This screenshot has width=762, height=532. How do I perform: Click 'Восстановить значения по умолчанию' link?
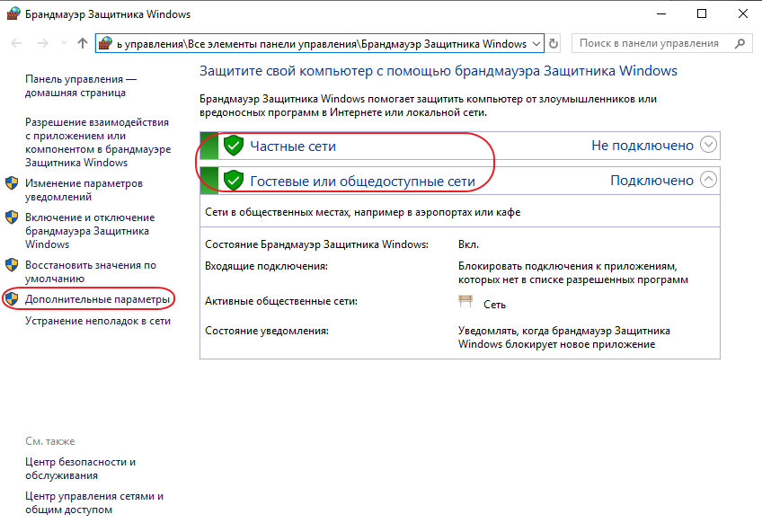[91, 271]
